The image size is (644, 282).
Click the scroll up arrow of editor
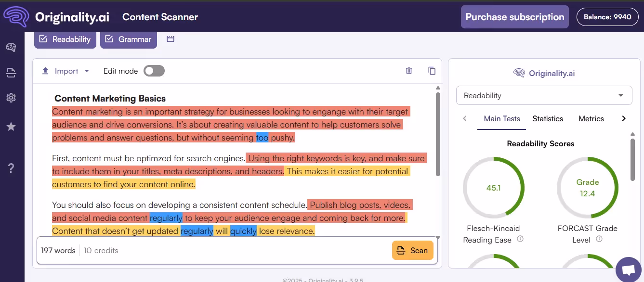pyautogui.click(x=437, y=88)
